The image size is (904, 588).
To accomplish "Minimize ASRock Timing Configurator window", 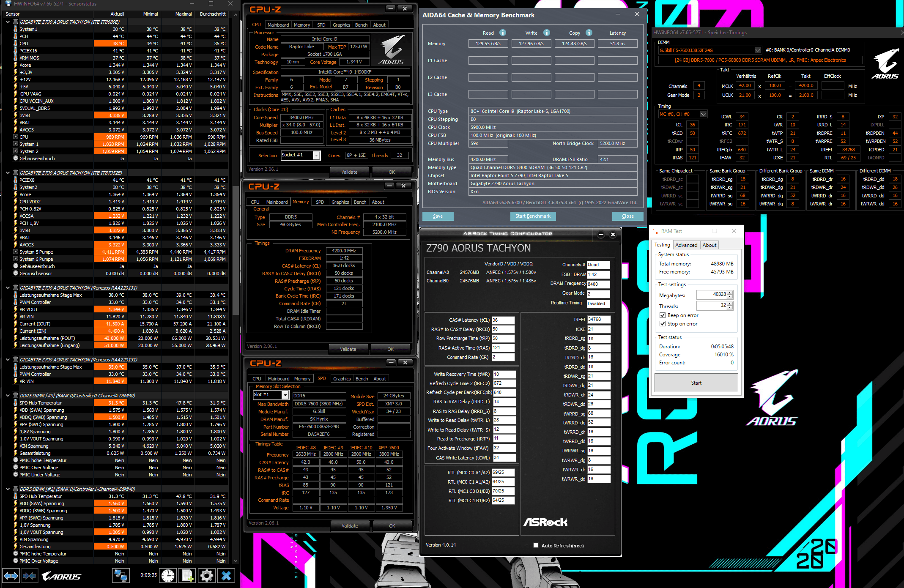I will pos(601,234).
